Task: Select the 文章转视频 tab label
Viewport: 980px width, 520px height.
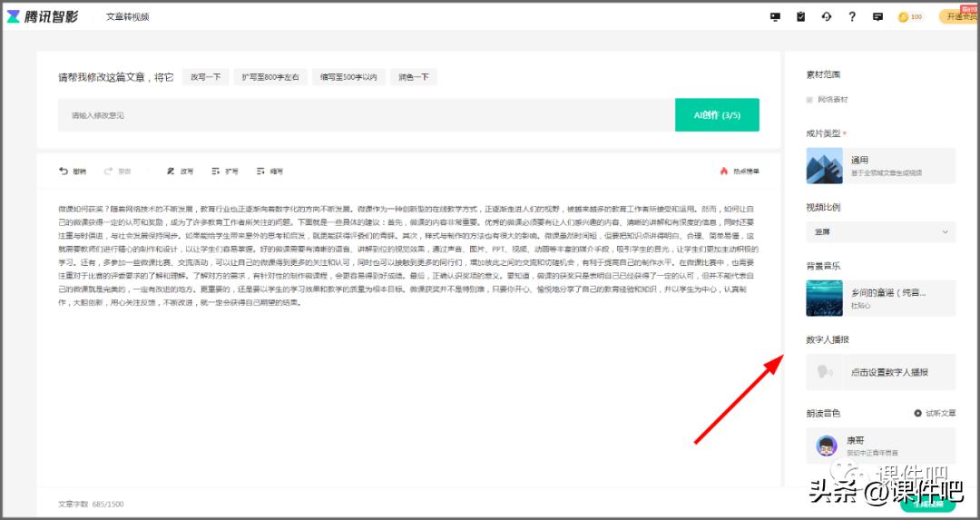Action: (128, 17)
